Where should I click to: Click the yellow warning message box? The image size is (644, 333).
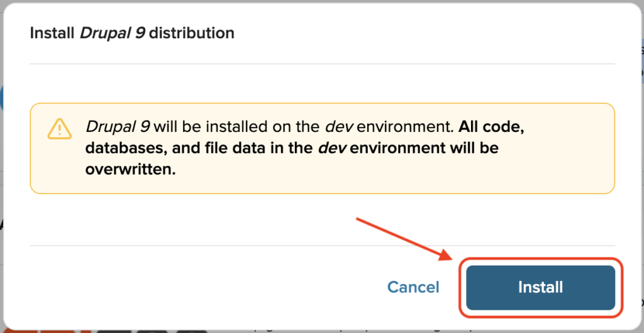[x=323, y=148]
